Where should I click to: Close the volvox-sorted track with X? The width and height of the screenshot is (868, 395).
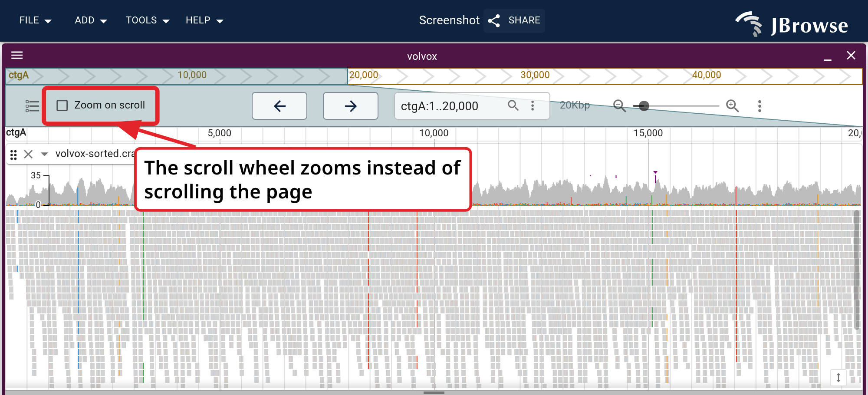(28, 154)
